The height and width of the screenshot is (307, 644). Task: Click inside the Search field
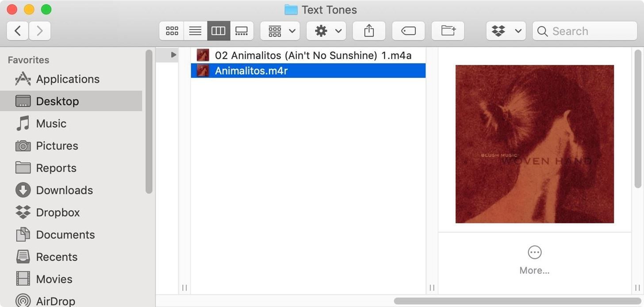click(584, 31)
